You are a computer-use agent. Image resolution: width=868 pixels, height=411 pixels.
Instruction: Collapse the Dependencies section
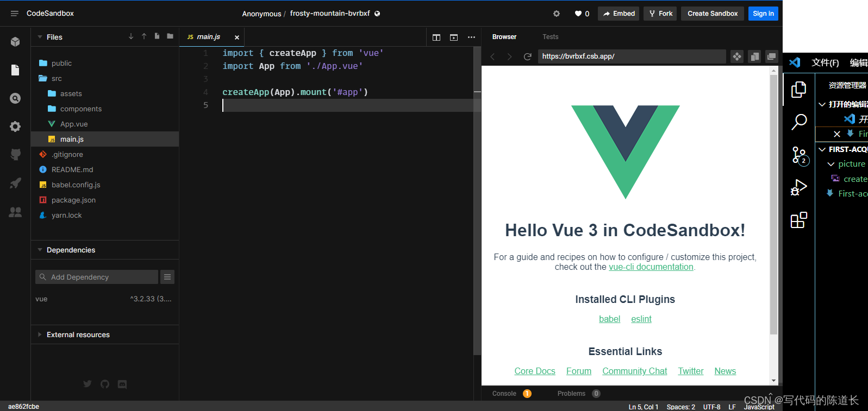click(x=40, y=250)
